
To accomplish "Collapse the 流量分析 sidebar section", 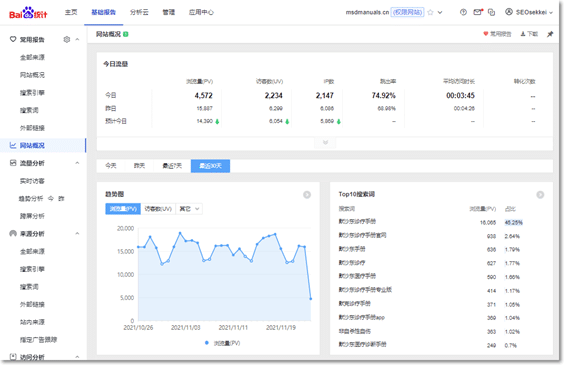I will [x=77, y=163].
